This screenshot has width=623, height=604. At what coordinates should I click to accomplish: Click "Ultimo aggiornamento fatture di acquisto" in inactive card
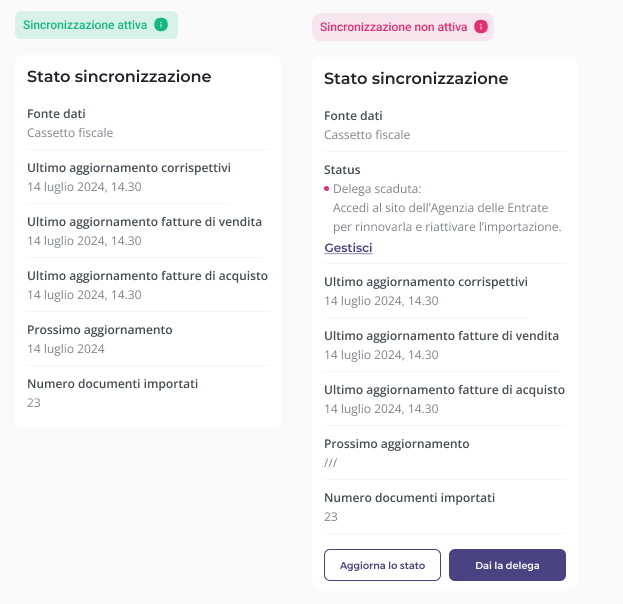(444, 390)
